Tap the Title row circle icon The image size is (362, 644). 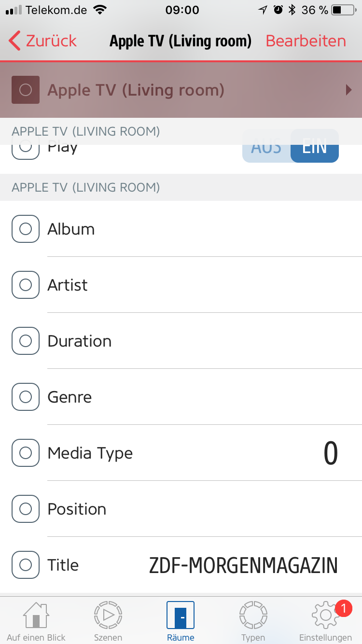(26, 565)
